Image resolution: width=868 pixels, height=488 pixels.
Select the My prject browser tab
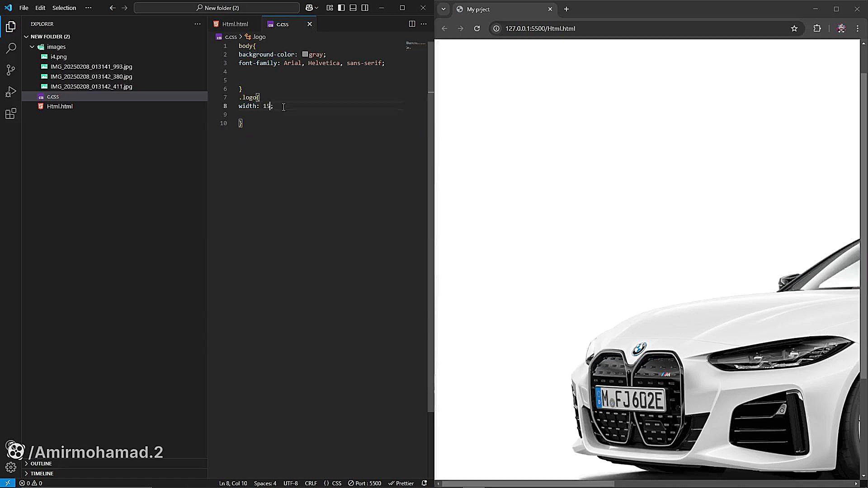pos(504,9)
